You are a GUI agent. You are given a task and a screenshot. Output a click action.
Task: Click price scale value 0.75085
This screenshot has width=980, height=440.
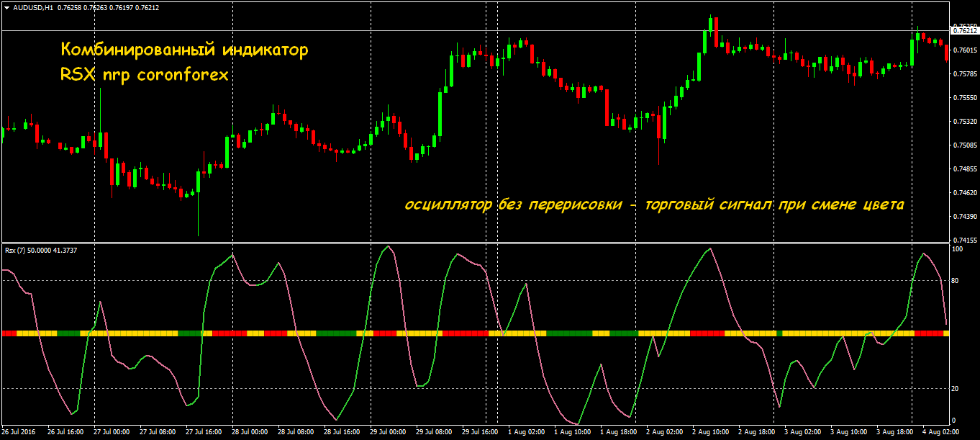(x=964, y=145)
